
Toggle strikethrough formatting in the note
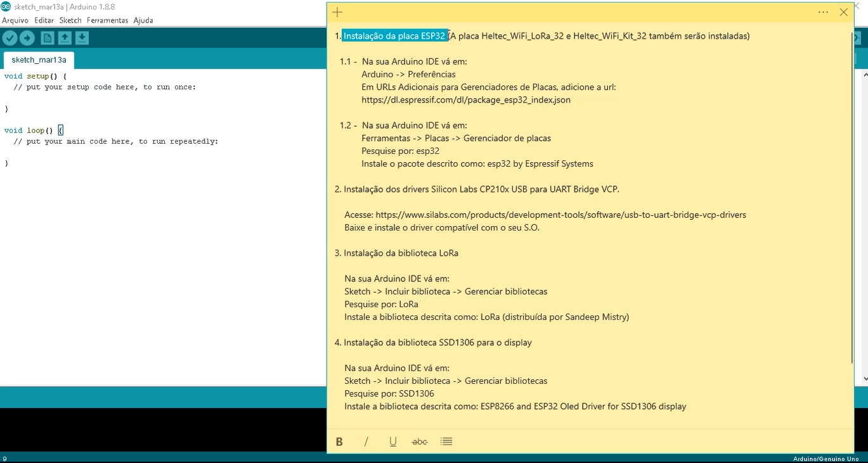click(419, 441)
